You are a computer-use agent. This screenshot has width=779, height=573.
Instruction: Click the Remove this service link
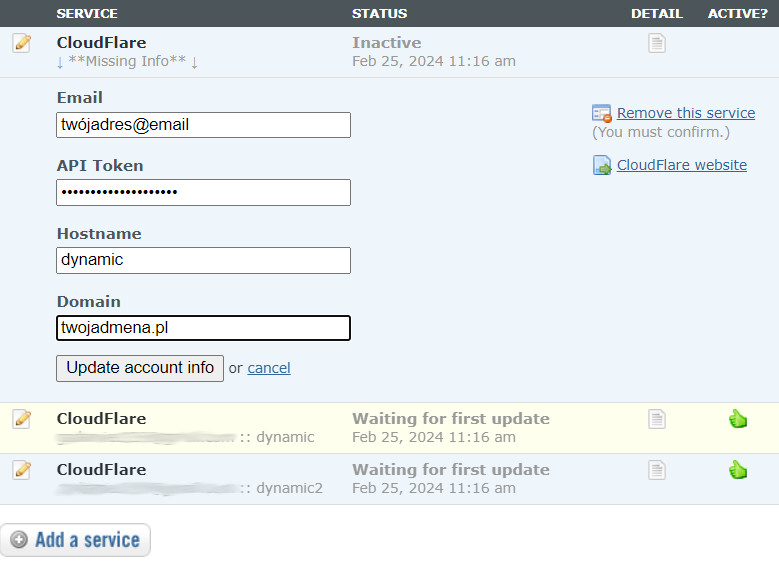pos(686,113)
